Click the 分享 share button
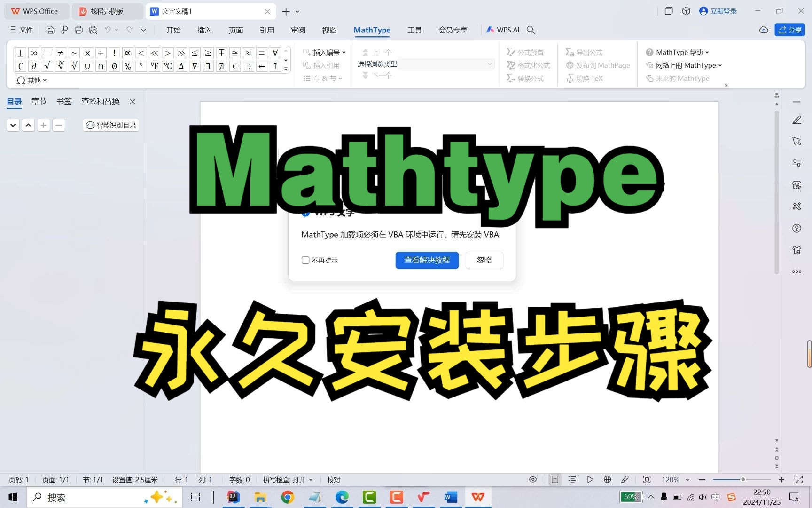This screenshot has height=508, width=812. point(790,30)
